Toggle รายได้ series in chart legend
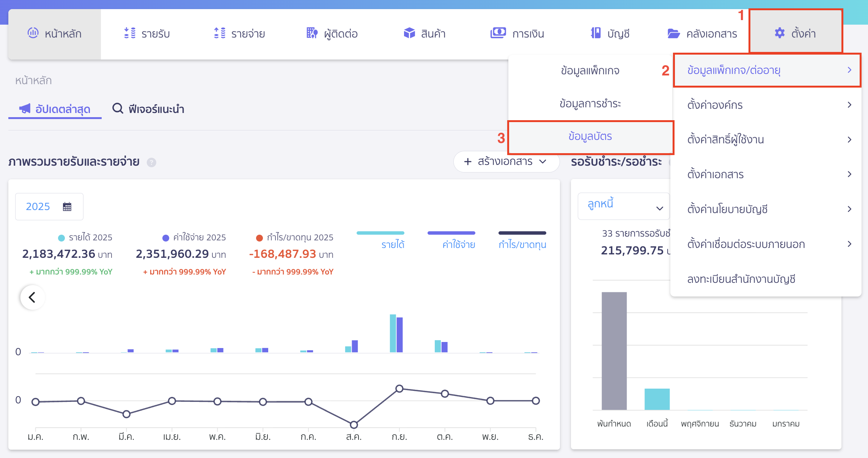This screenshot has width=868, height=458. coord(393,245)
